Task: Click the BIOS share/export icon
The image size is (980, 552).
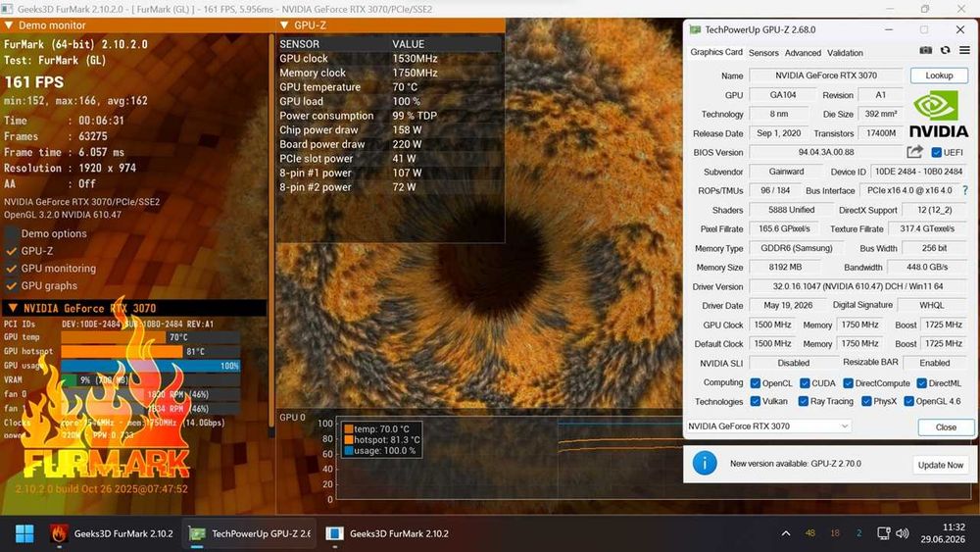Action: pos(914,152)
